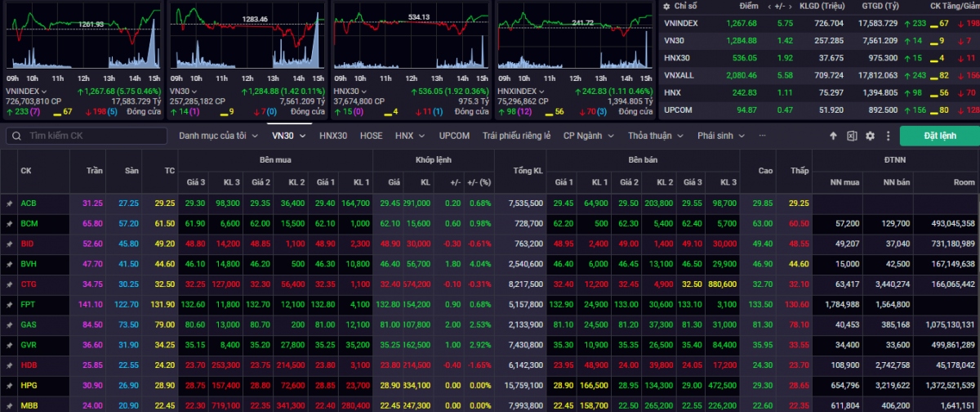Sort by the Tổng KL column header
This screenshot has width=980, height=412.
528,171
